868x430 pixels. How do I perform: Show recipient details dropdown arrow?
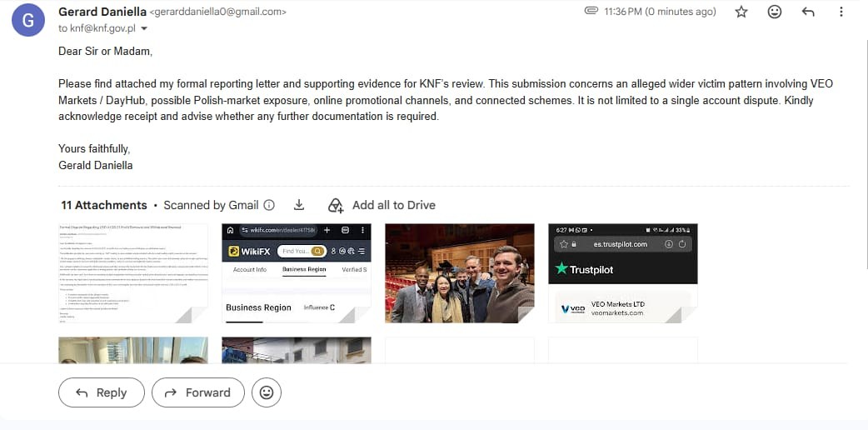pyautogui.click(x=144, y=28)
